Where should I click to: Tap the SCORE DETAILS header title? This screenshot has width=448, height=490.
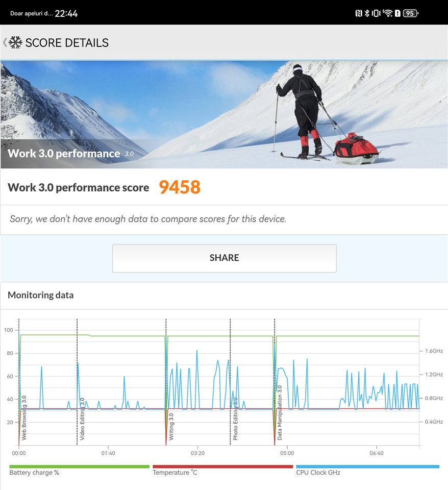point(67,42)
